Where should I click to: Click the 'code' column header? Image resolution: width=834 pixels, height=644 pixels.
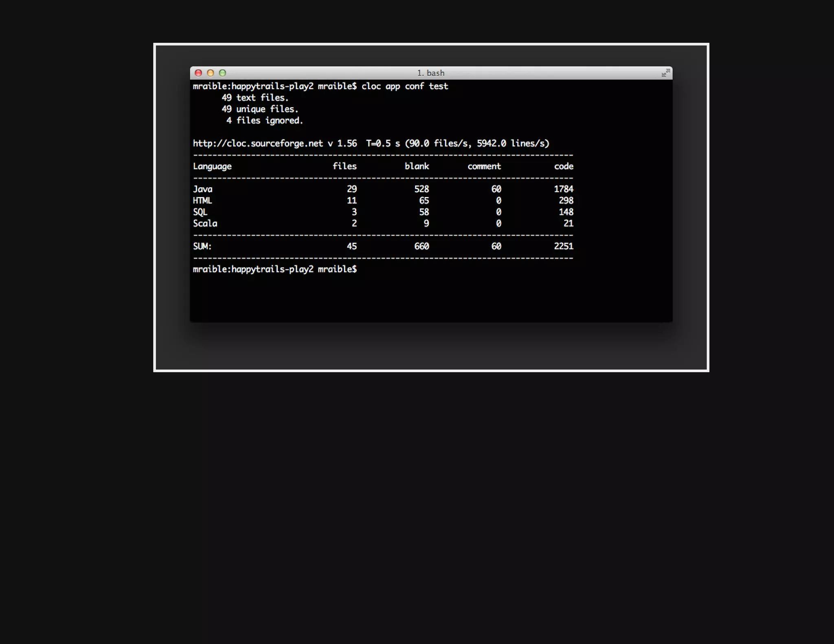[564, 166]
